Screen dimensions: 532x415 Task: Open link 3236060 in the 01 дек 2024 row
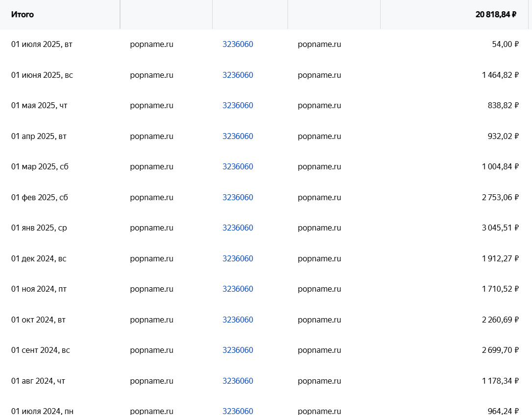(238, 259)
